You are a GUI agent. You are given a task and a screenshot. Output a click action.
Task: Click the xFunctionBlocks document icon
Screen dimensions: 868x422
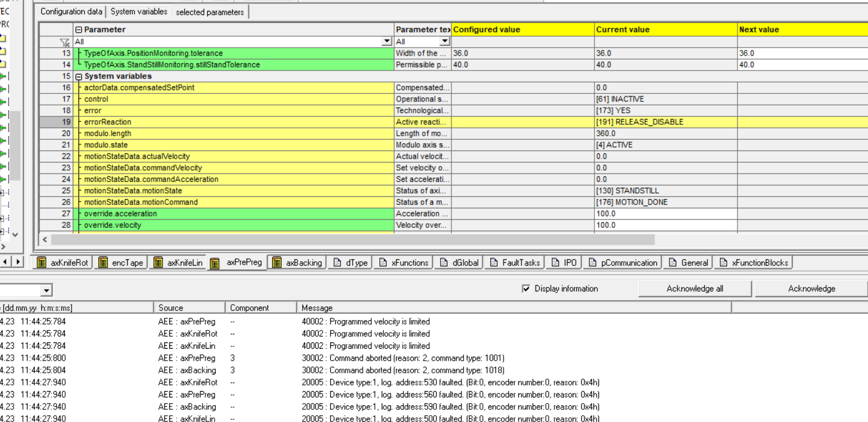tap(723, 263)
